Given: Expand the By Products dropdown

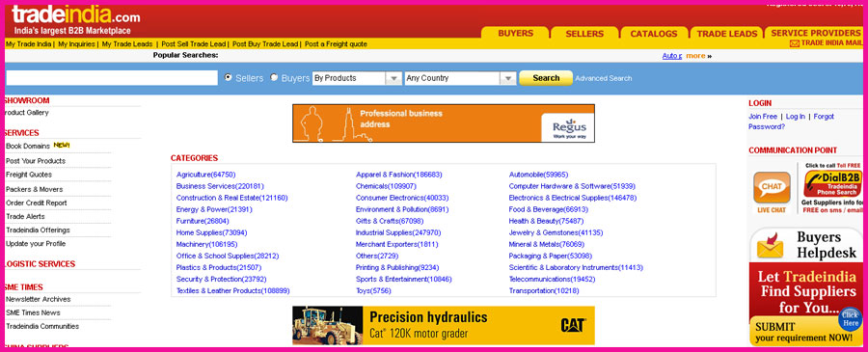Looking at the screenshot, I should tap(357, 78).
